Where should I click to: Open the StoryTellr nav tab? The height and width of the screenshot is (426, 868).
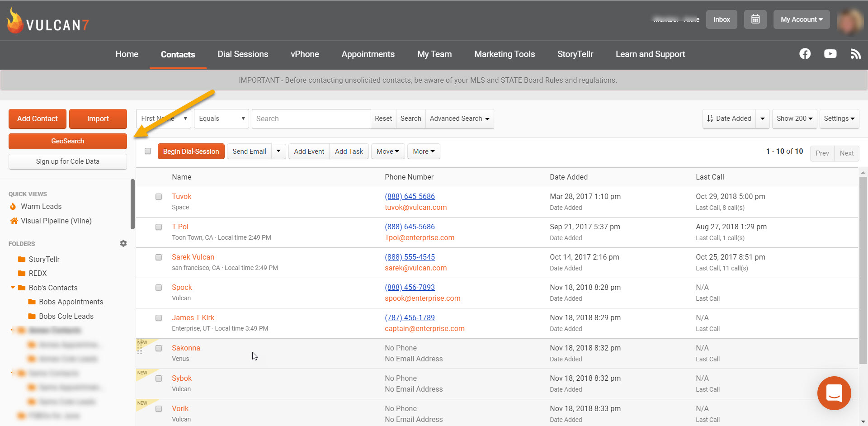click(x=575, y=54)
